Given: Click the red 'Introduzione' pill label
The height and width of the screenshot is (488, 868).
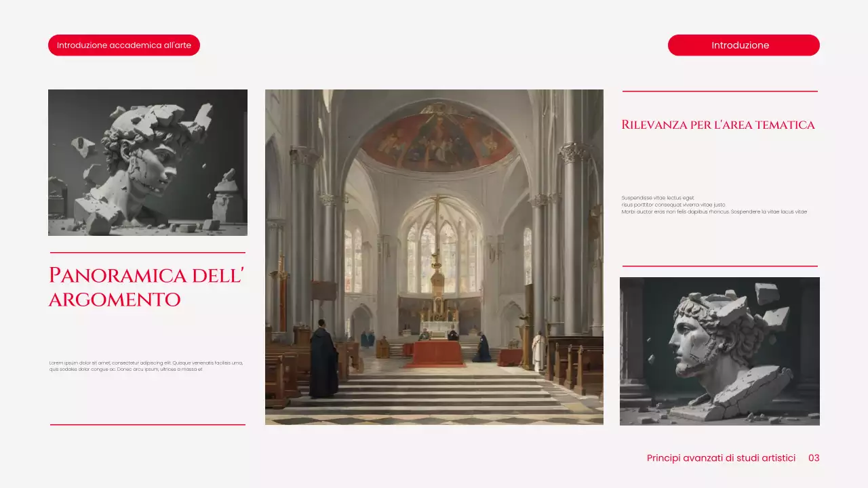Looking at the screenshot, I should (x=743, y=45).
